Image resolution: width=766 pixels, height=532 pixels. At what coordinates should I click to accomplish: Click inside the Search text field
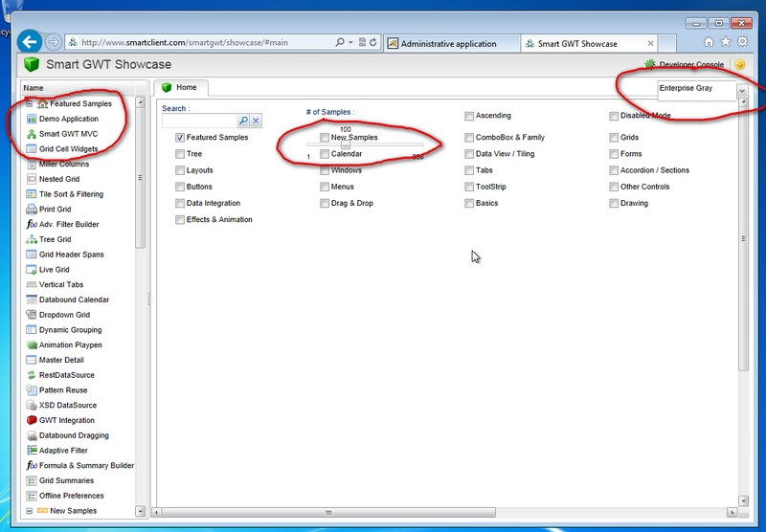pos(199,121)
